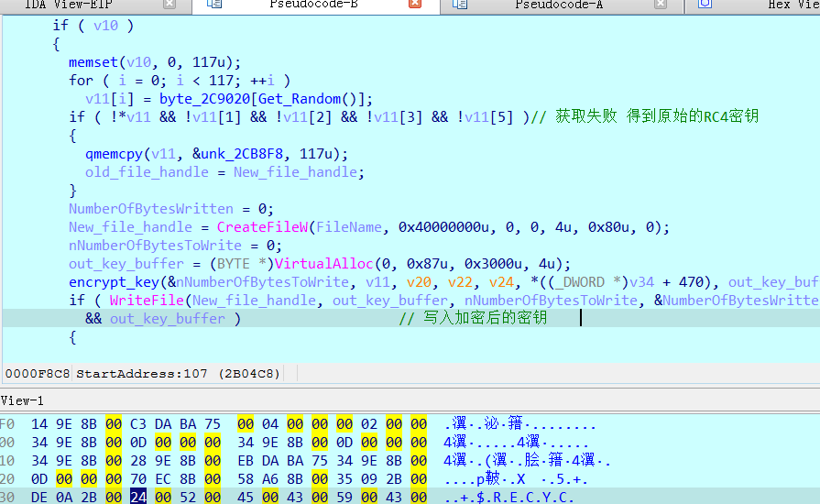
Task: Click the View-1 hex panel header
Action: (22, 400)
